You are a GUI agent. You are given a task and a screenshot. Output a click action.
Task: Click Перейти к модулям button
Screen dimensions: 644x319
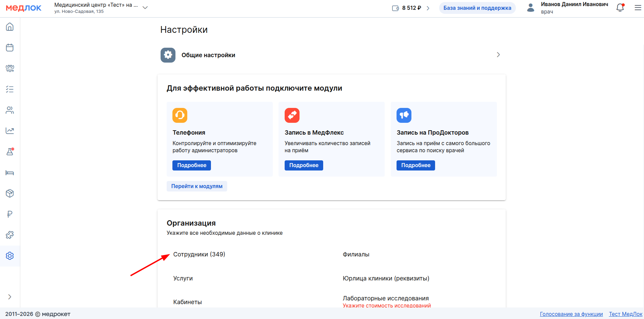click(197, 186)
